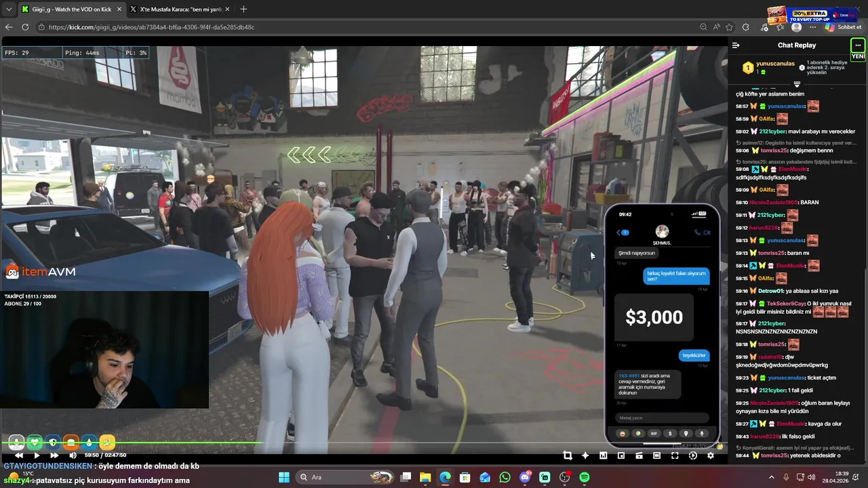Open File Explorer from taskbar
This screenshot has height=488, width=868.
pos(425,477)
